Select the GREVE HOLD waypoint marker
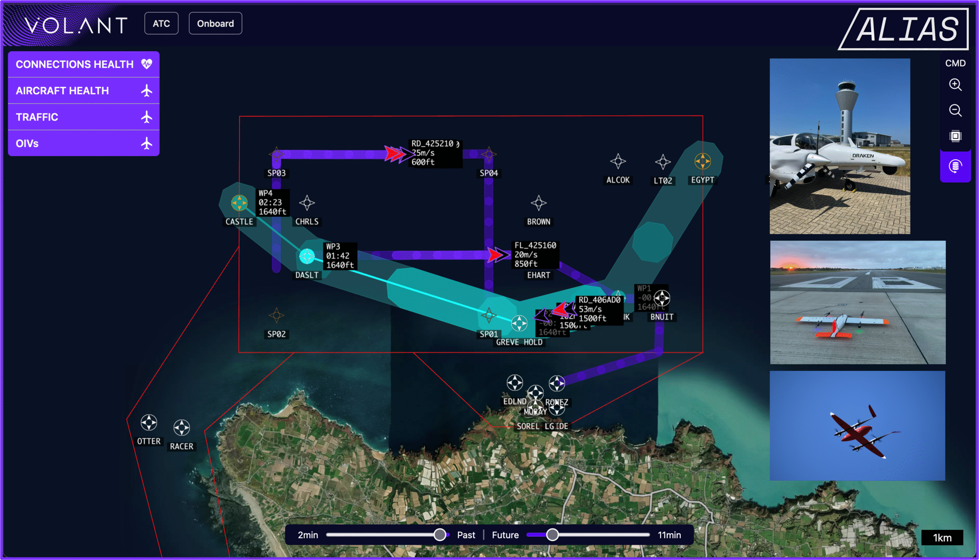This screenshot has height=560, width=979. [x=519, y=323]
